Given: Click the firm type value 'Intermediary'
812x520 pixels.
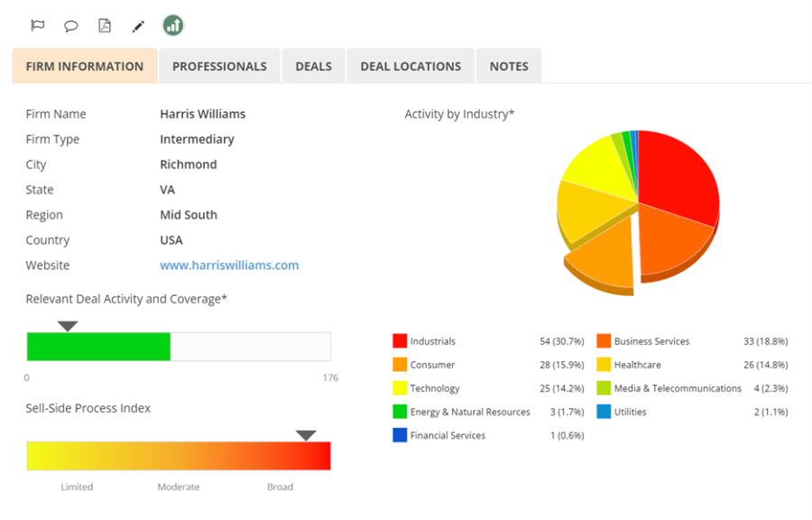Looking at the screenshot, I should tap(197, 139).
